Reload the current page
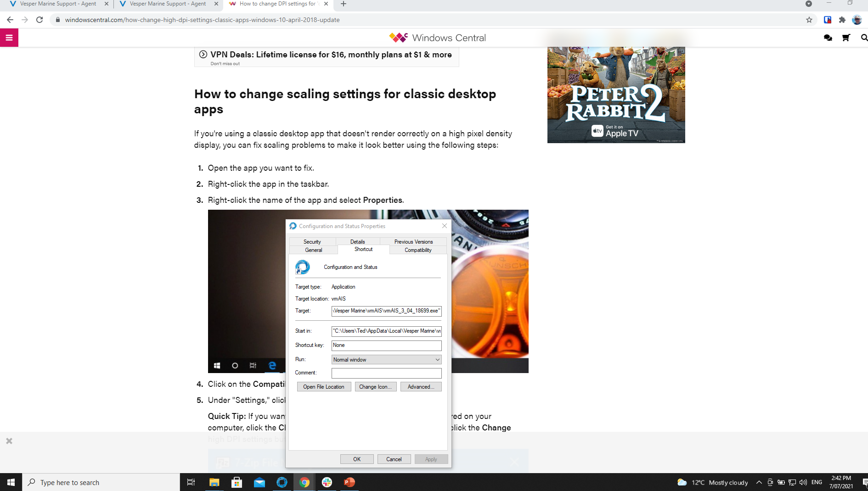The height and width of the screenshot is (491, 868). click(39, 20)
